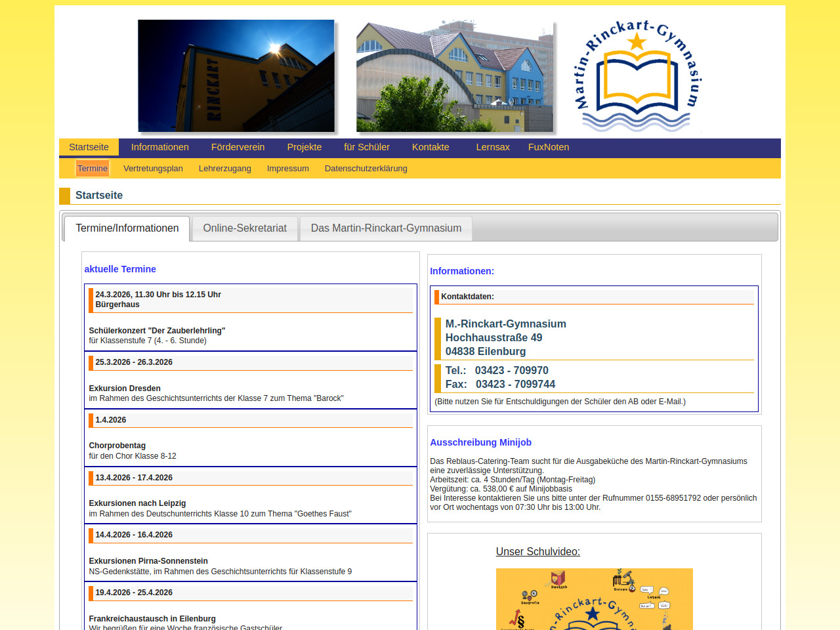Switch to Das Martin-Rinckart-Gymnasium tab
The height and width of the screenshot is (630, 840).
pyautogui.click(x=386, y=228)
